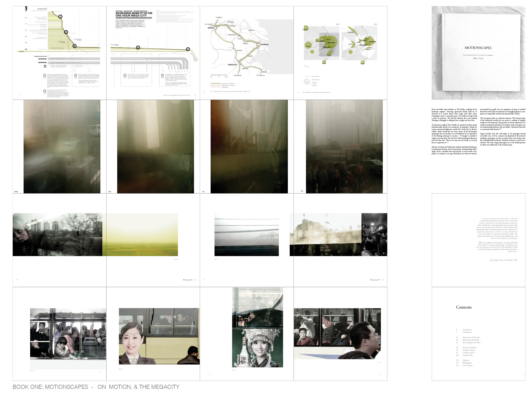Select the Motionscapes book cover image
Image resolution: width=532 pixels, height=399 pixels.
(x=478, y=53)
